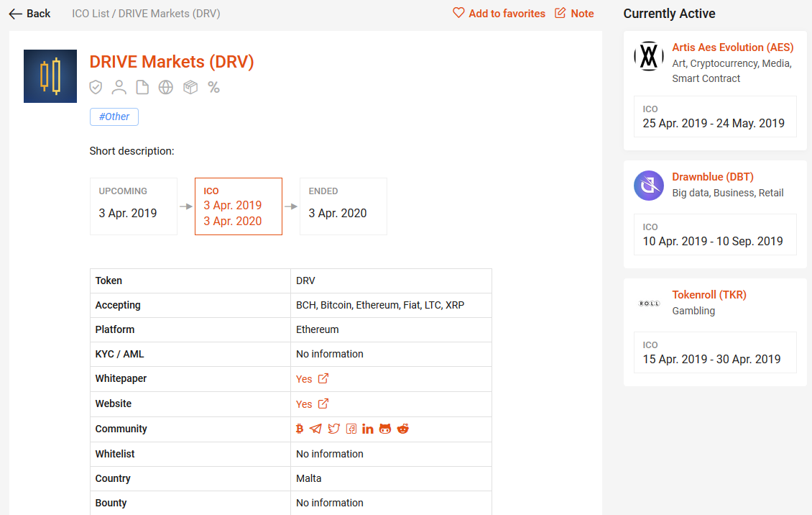Click the 'Currently Active' heading
The width and height of the screenshot is (812, 515).
click(669, 14)
